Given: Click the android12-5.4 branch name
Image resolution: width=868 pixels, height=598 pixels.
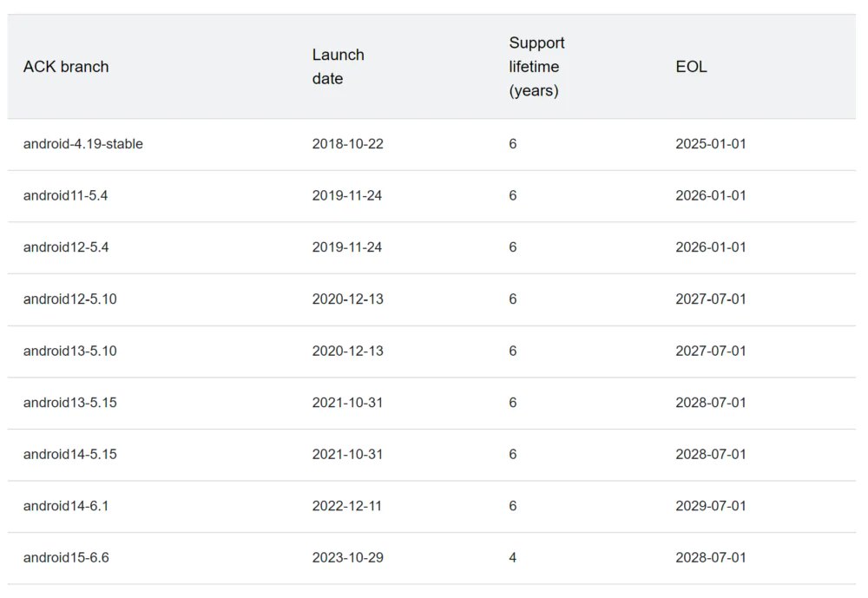Looking at the screenshot, I should coord(66,247).
